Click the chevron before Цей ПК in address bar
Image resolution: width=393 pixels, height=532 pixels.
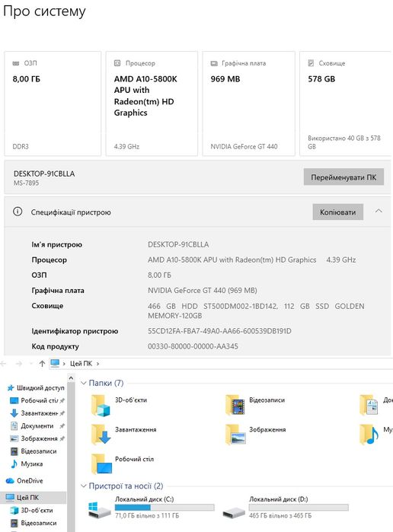[x=64, y=364]
